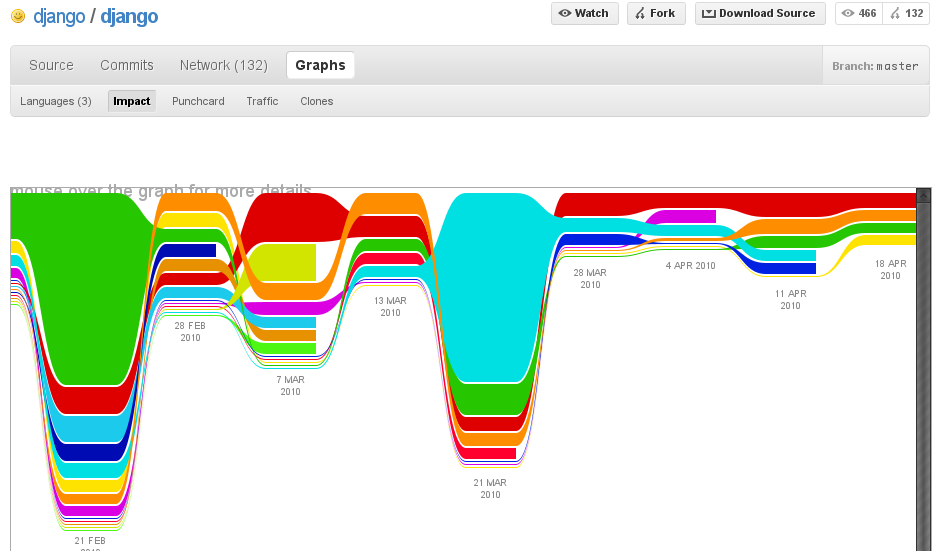Screen dimensions: 950x551
Task: Open the Network (132) tab
Action: (224, 65)
